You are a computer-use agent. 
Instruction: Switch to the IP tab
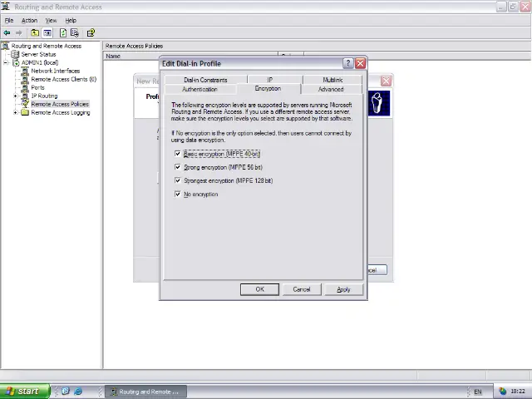point(269,80)
